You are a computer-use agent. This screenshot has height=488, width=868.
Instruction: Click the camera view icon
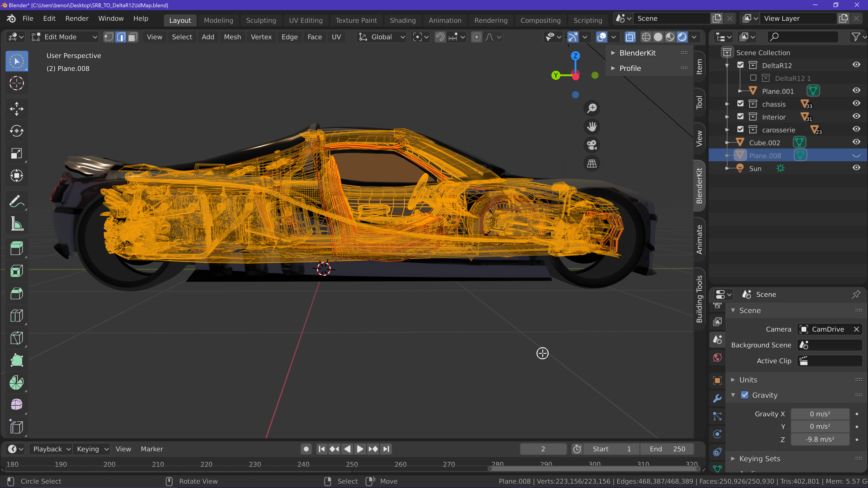[x=592, y=145]
